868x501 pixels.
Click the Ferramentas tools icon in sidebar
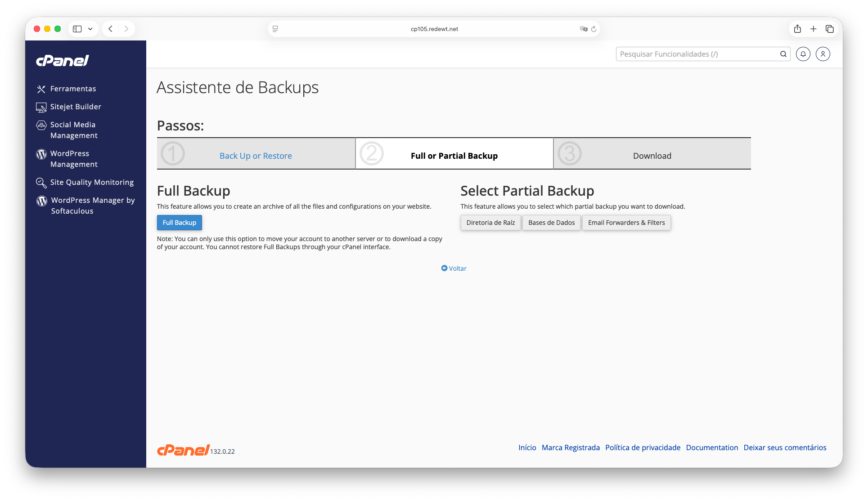(41, 89)
